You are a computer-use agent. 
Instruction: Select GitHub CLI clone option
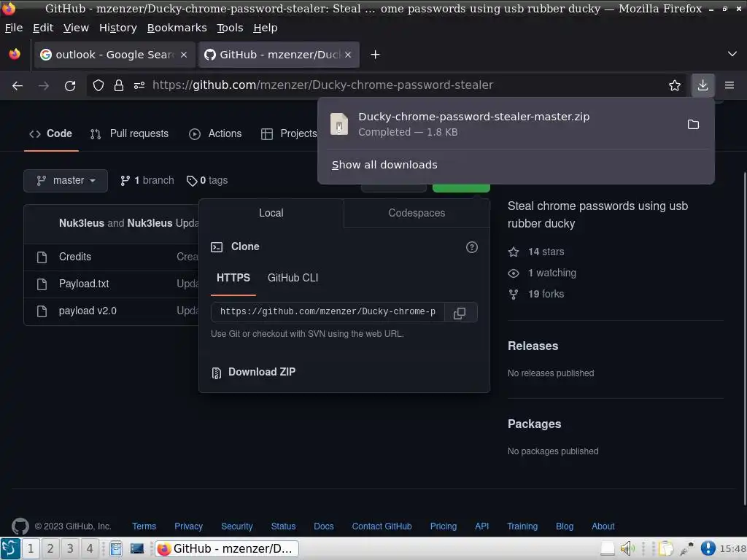coord(293,278)
